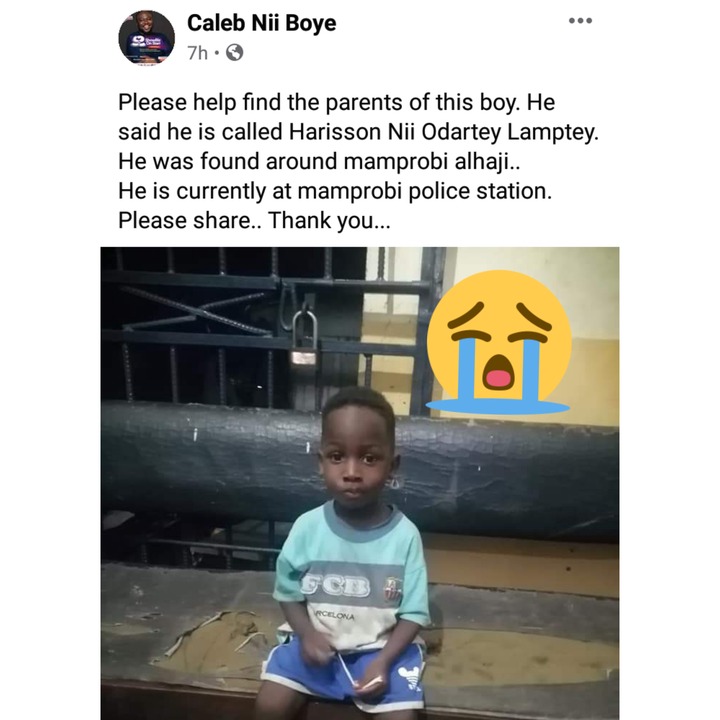This screenshot has width=720, height=720.
Task: Click the crying emoji sticker on photo
Action: click(499, 342)
